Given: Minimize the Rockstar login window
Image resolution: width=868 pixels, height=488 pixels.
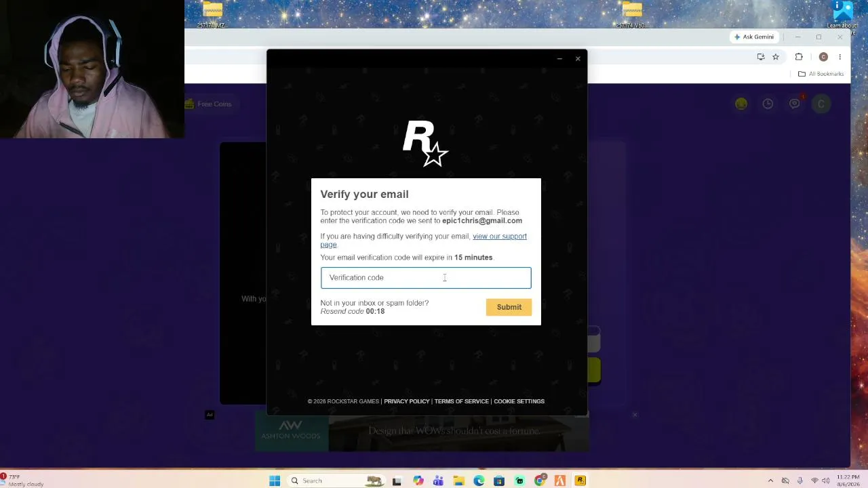Looking at the screenshot, I should pos(559,59).
